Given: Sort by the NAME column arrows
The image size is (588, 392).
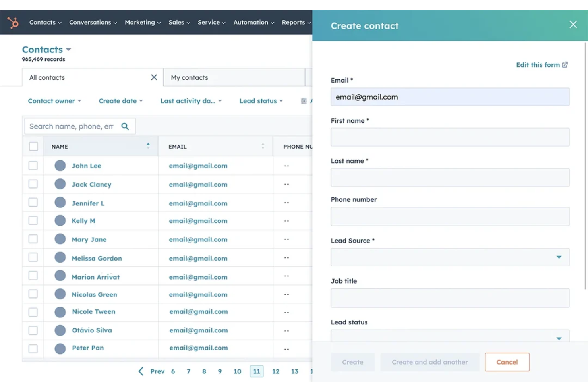Looking at the screenshot, I should 148,146.
